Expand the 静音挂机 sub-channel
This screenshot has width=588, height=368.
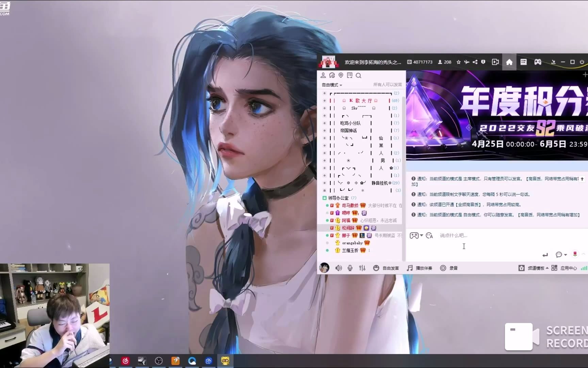[x=324, y=183]
